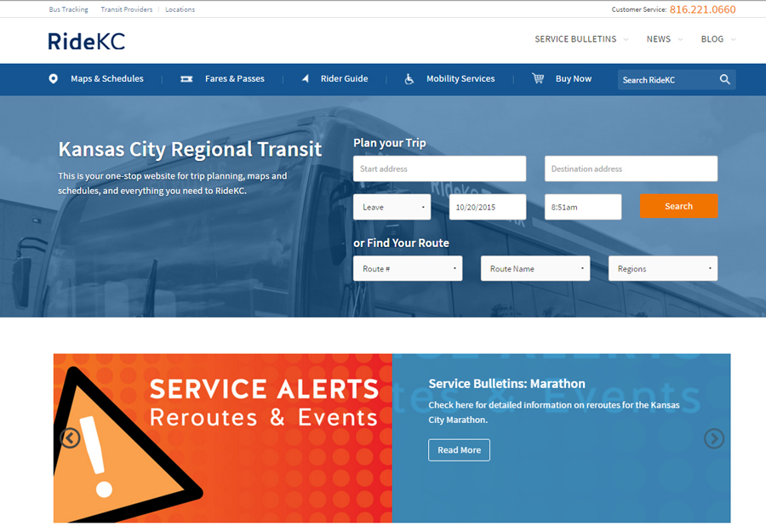
Task: Open the Route # dropdown
Action: tap(408, 268)
